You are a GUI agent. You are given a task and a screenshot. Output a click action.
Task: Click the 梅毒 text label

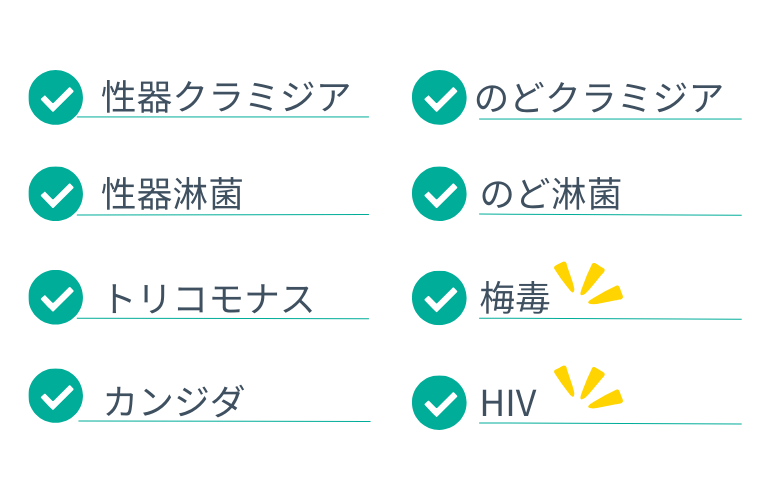click(515, 299)
